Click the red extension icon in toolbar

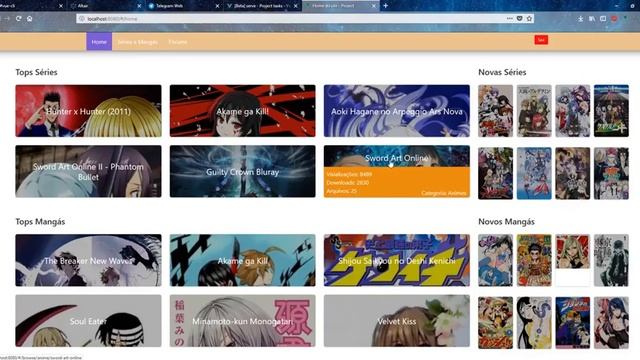coord(614,19)
